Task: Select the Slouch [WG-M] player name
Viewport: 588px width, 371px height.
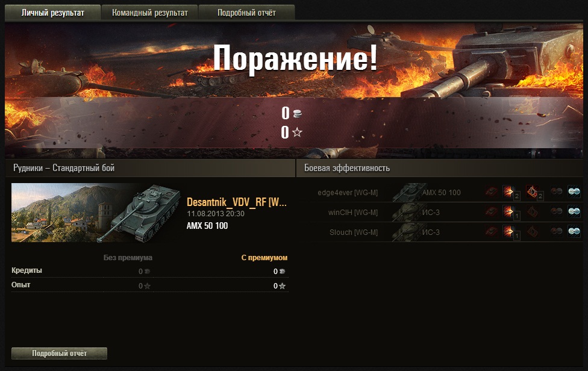Action: [354, 232]
